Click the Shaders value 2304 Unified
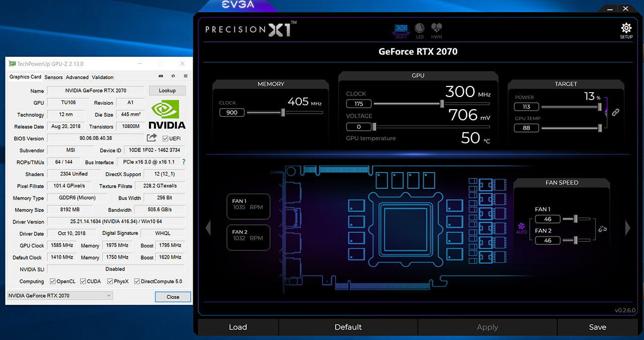Image resolution: width=644 pixels, height=340 pixels. (x=73, y=174)
